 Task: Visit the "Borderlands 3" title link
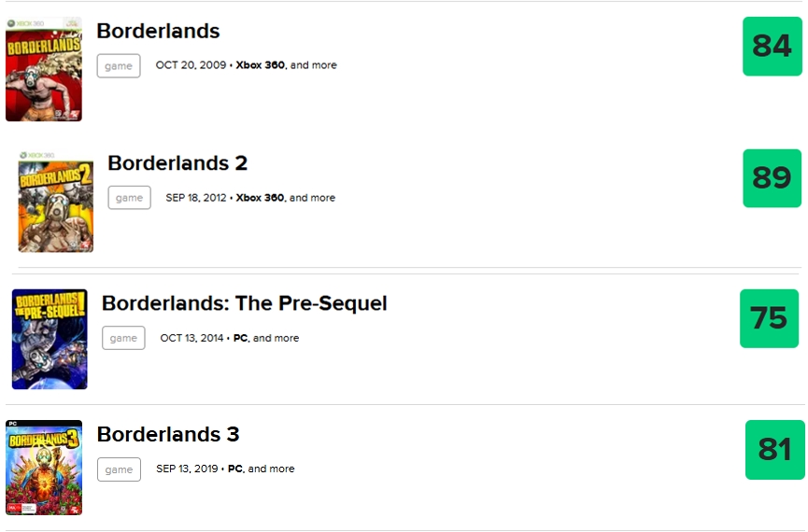pos(168,434)
